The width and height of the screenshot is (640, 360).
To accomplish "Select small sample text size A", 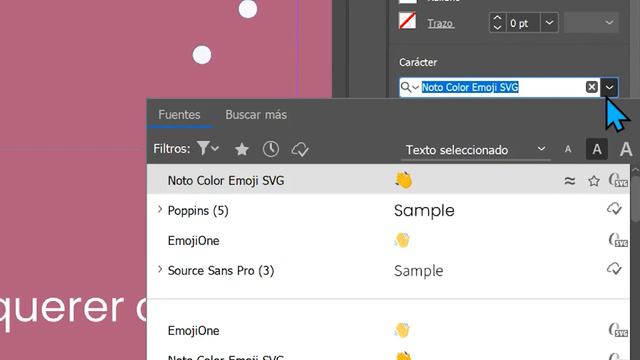I will coord(568,149).
